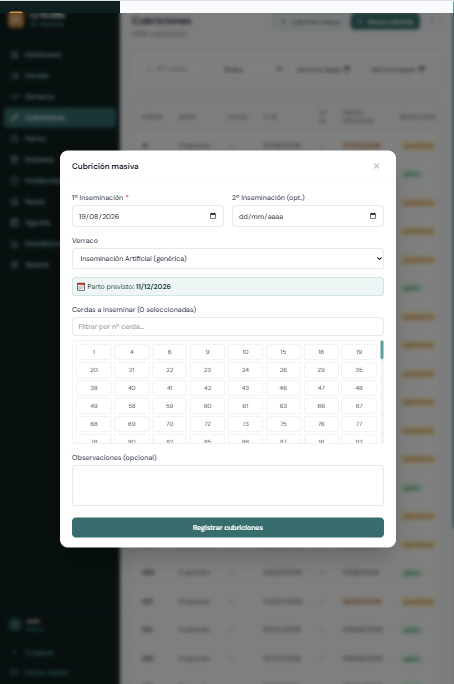The width and height of the screenshot is (454, 684).
Task: Choose sow 24 in the grid
Action: (246, 370)
